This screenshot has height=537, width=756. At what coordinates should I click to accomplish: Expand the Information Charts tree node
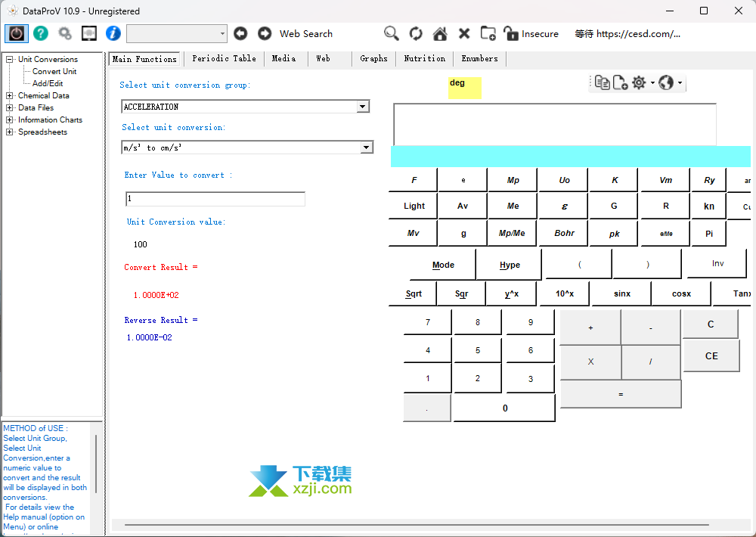(9, 120)
